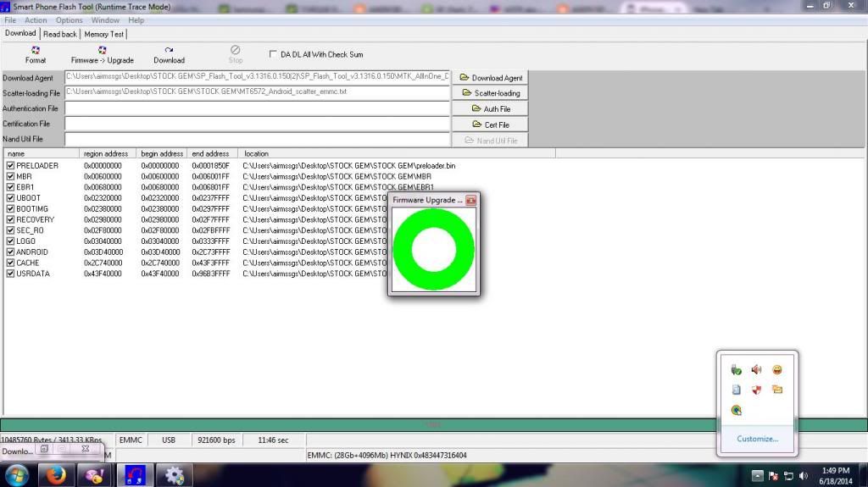The image size is (868, 487).
Task: Click the Safely Remove Hardware tray icon
Action: pyautogui.click(x=736, y=370)
